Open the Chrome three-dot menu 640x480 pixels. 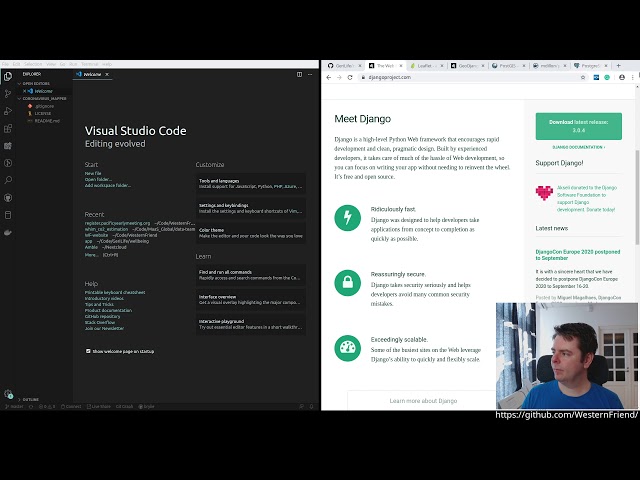(x=633, y=77)
